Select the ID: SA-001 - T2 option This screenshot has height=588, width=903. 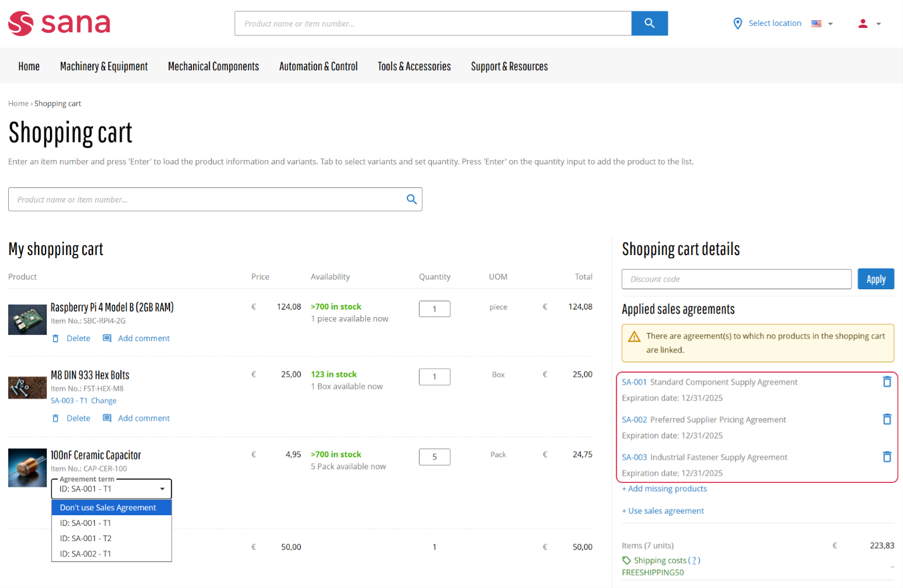point(111,539)
